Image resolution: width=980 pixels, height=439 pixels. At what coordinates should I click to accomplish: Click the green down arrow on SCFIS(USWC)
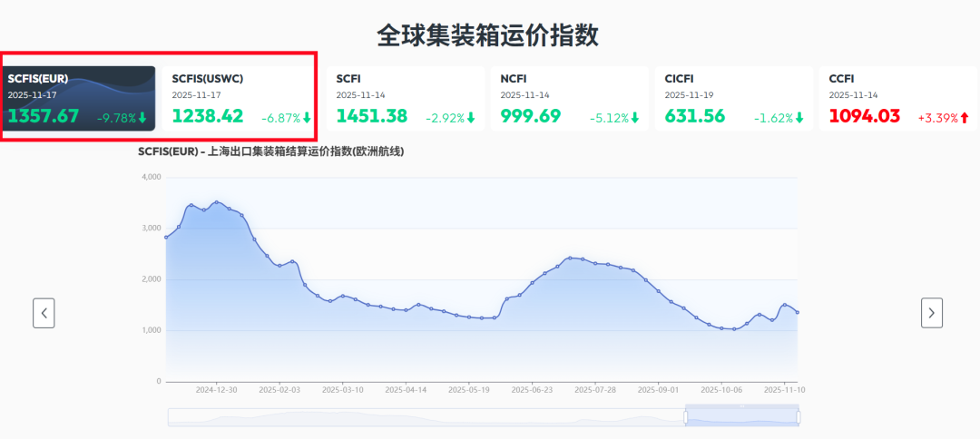click(307, 118)
